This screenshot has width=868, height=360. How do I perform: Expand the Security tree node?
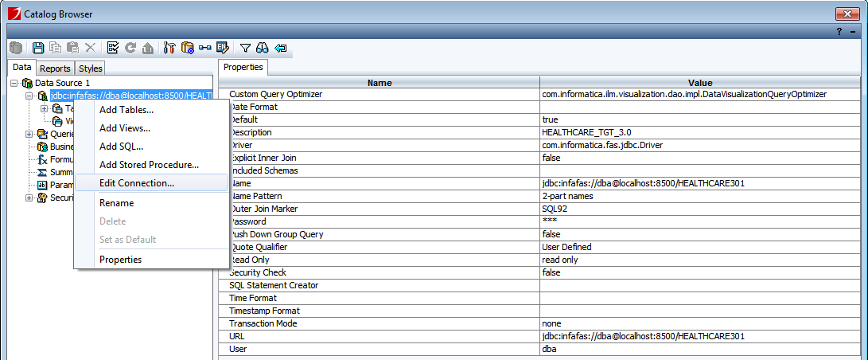pyautogui.click(x=29, y=198)
